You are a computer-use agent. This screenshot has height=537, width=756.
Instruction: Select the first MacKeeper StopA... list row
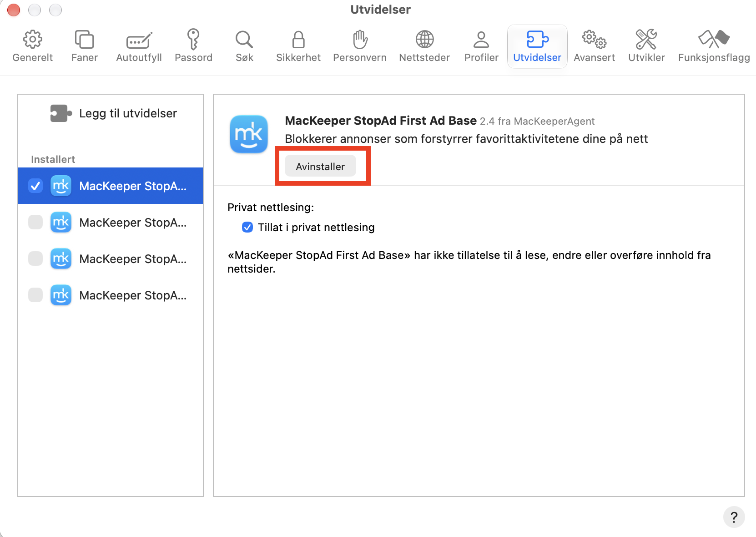[x=111, y=186]
